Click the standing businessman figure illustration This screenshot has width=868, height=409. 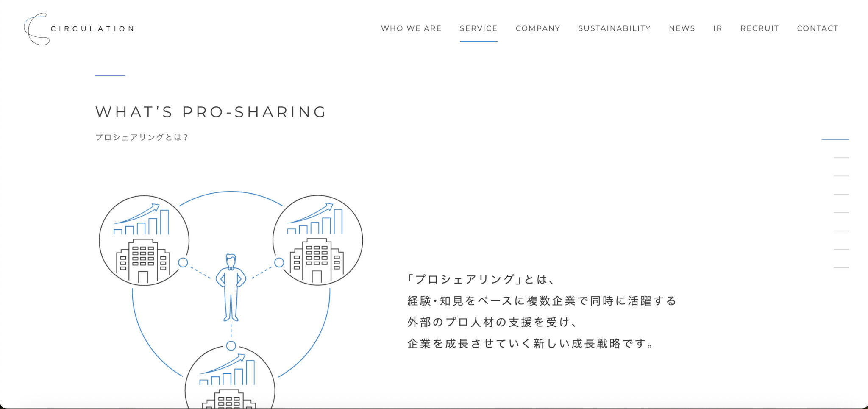pyautogui.click(x=231, y=287)
